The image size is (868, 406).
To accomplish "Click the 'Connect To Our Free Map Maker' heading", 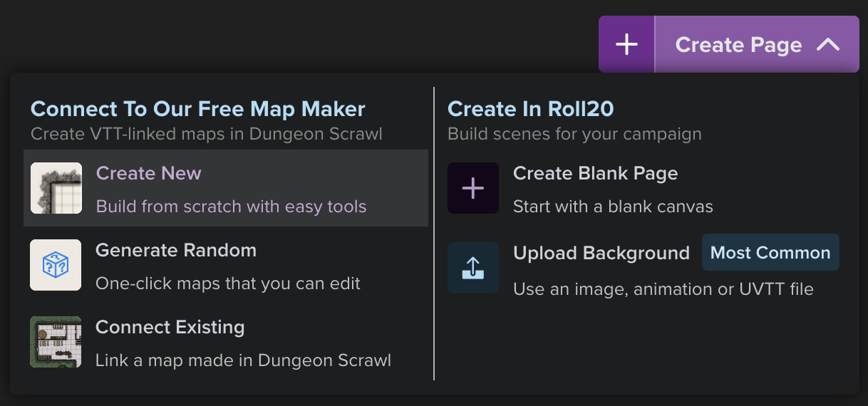I will 197,109.
